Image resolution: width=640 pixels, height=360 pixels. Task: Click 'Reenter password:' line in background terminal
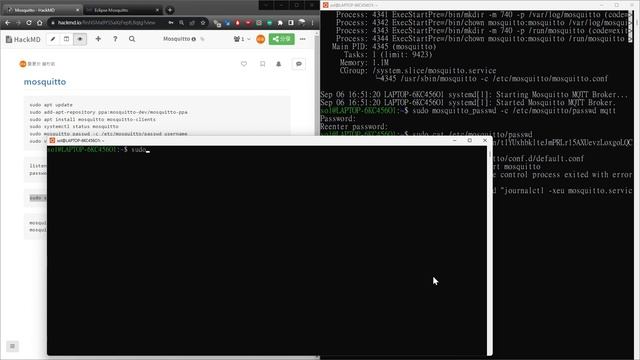click(x=354, y=127)
